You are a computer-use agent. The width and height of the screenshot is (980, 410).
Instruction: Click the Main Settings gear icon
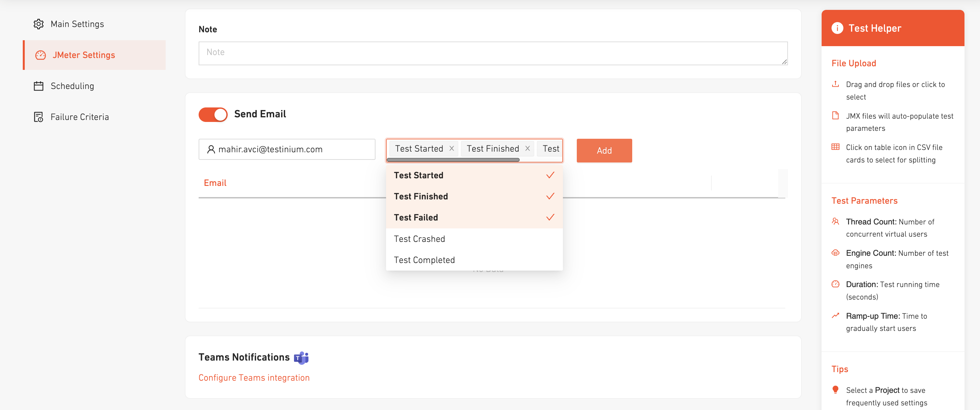pyautogui.click(x=38, y=24)
